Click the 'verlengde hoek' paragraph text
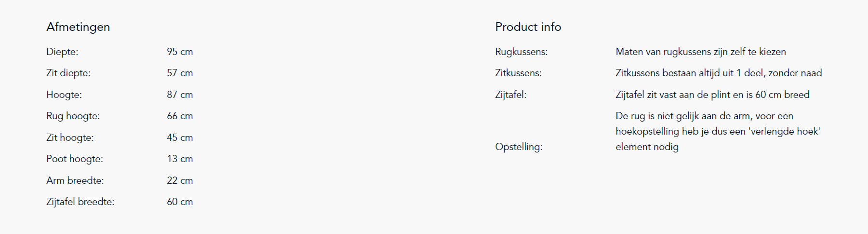Screen dimensions: 868x234 718,131
